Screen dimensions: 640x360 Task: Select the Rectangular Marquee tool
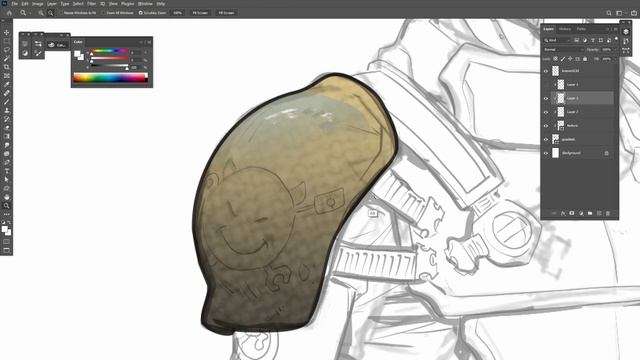(7, 41)
